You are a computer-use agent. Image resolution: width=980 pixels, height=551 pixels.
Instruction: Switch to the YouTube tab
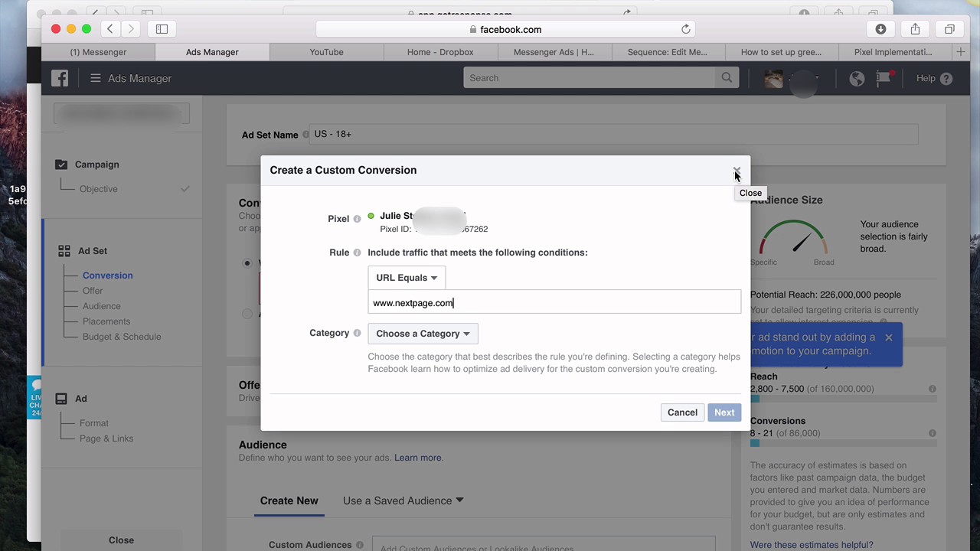(x=326, y=52)
